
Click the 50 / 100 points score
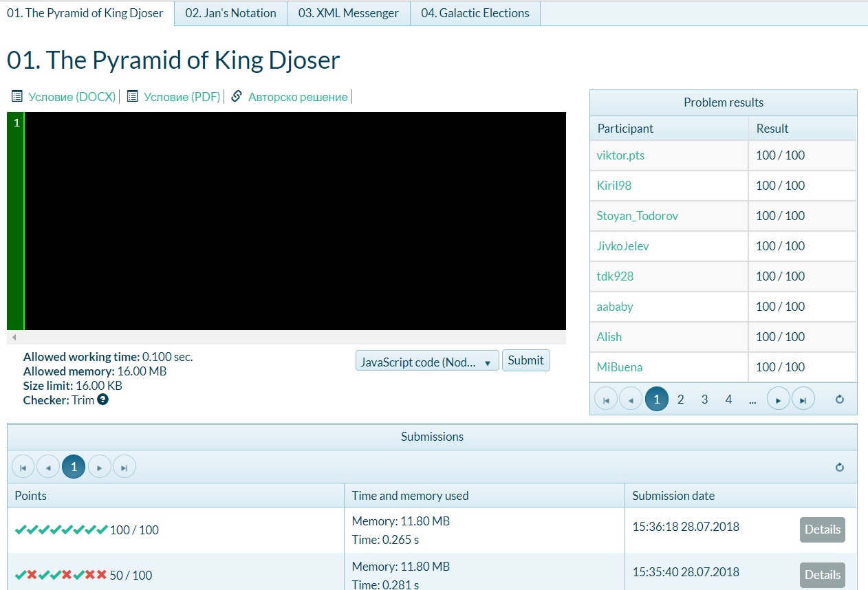pyautogui.click(x=131, y=576)
